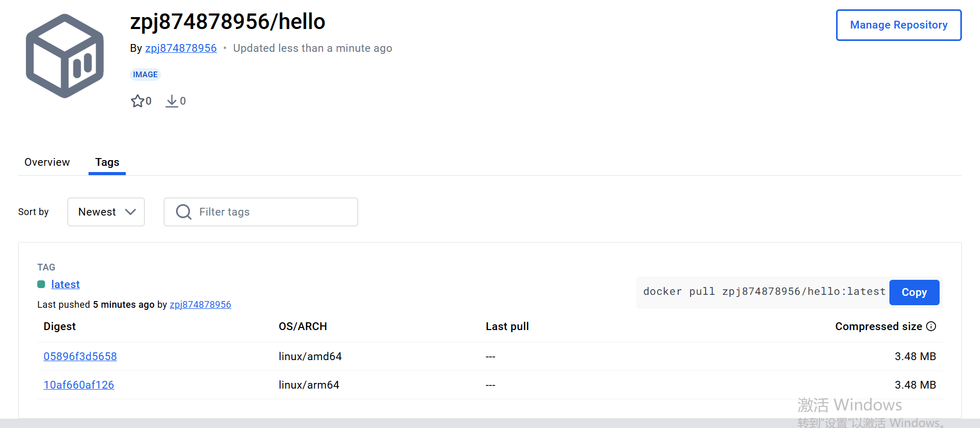
Task: Select the Tags tab
Action: coord(107,162)
